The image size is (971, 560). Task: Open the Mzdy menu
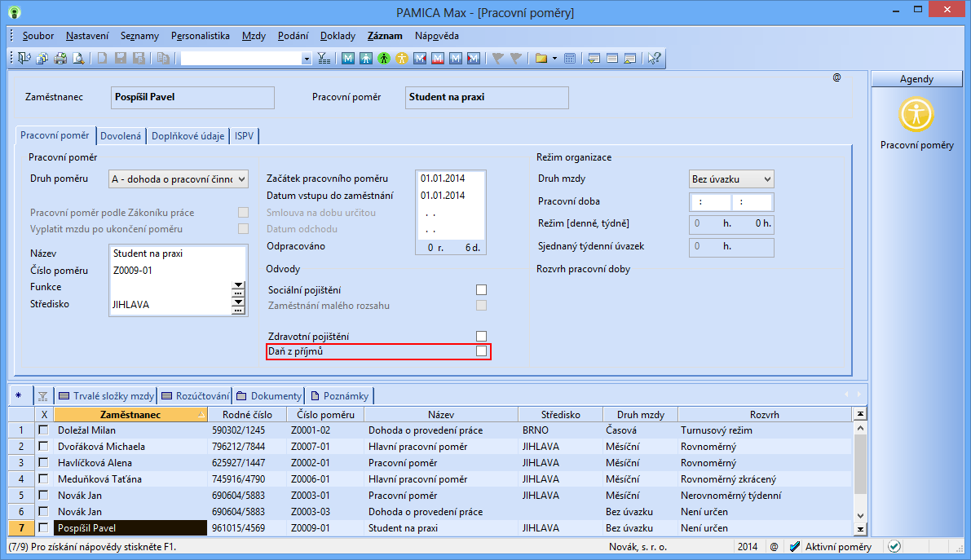(254, 36)
